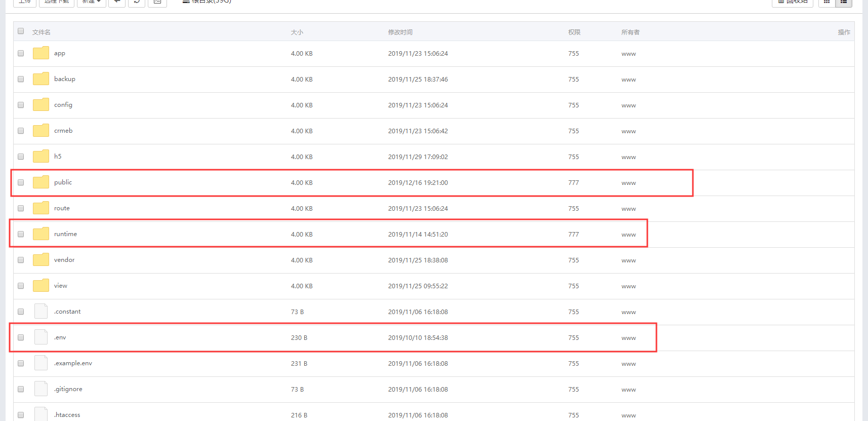Viewport: 868px width, 421px height.
Task: Open the route folder name
Action: click(x=62, y=208)
